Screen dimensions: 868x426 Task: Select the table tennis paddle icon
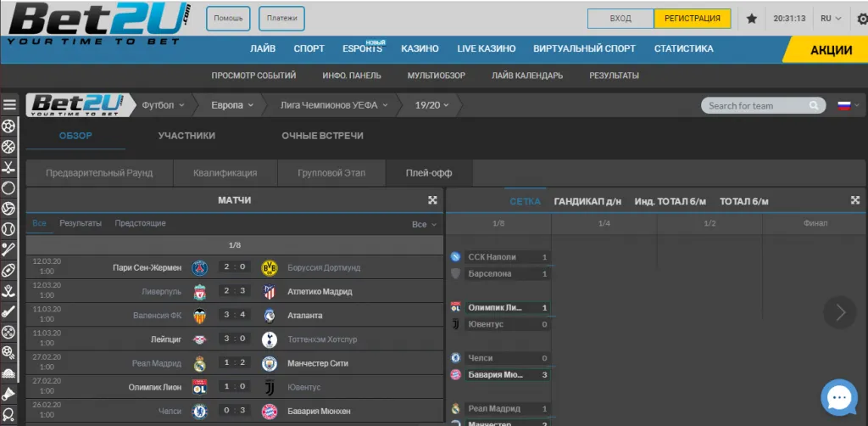pyautogui.click(x=8, y=413)
